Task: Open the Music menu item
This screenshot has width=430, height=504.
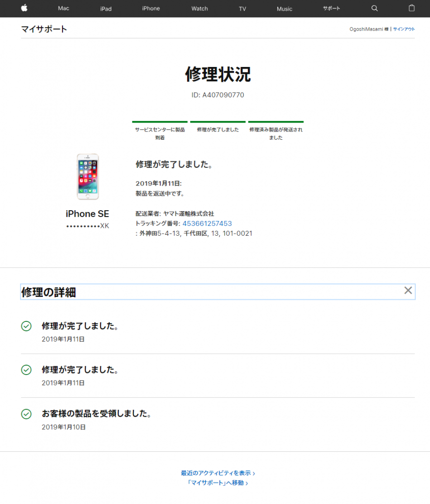Action: click(284, 9)
